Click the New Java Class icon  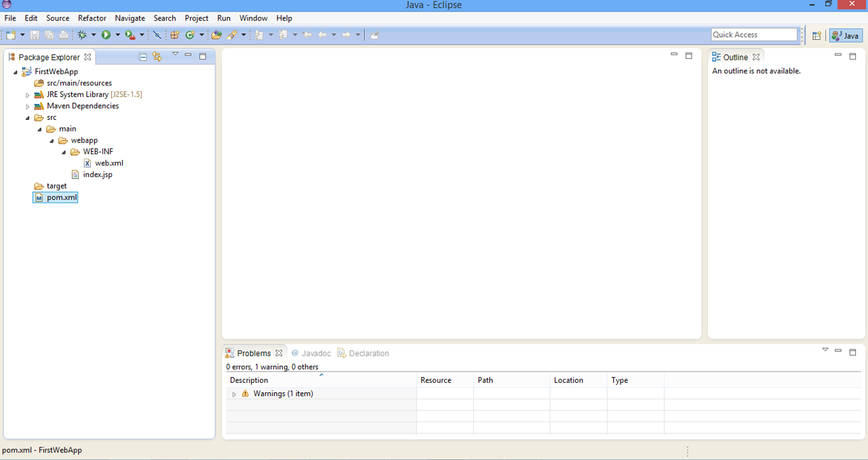191,35
